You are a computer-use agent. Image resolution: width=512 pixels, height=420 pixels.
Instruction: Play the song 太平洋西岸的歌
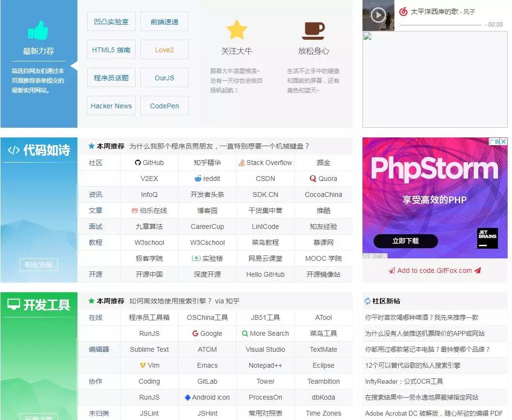coord(378,15)
